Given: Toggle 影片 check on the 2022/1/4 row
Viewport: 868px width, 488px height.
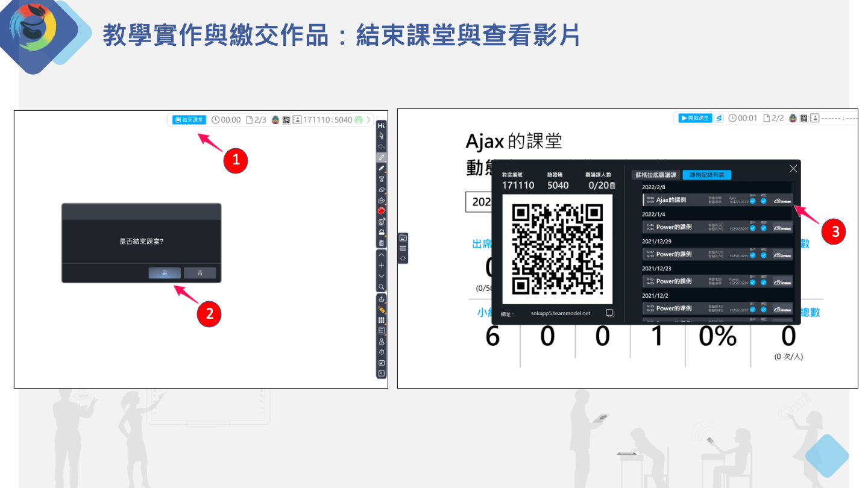Looking at the screenshot, I should tap(752, 228).
